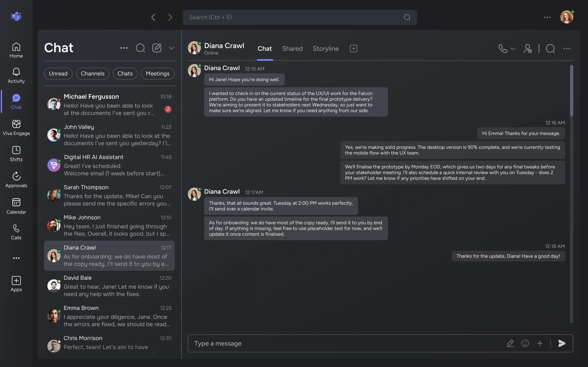Screen dimensions: 588x367
Task: Open the Activity feed
Action: [x=16, y=75]
